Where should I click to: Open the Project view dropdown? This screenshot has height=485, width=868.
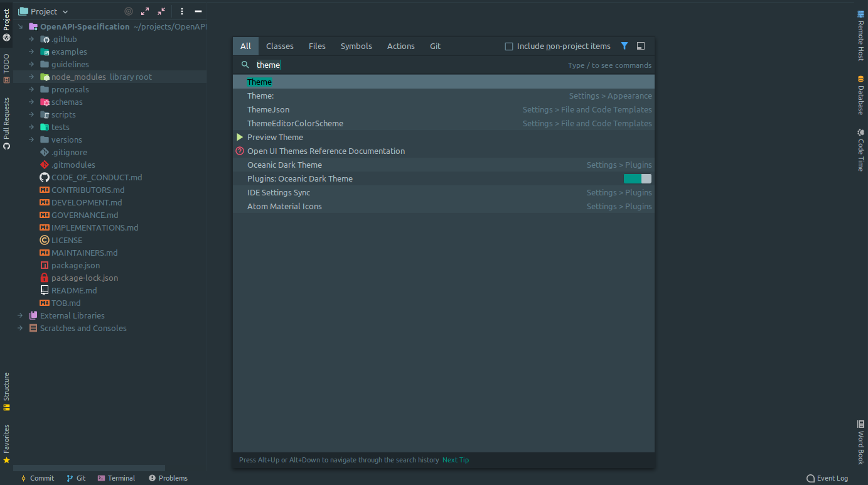(43, 11)
